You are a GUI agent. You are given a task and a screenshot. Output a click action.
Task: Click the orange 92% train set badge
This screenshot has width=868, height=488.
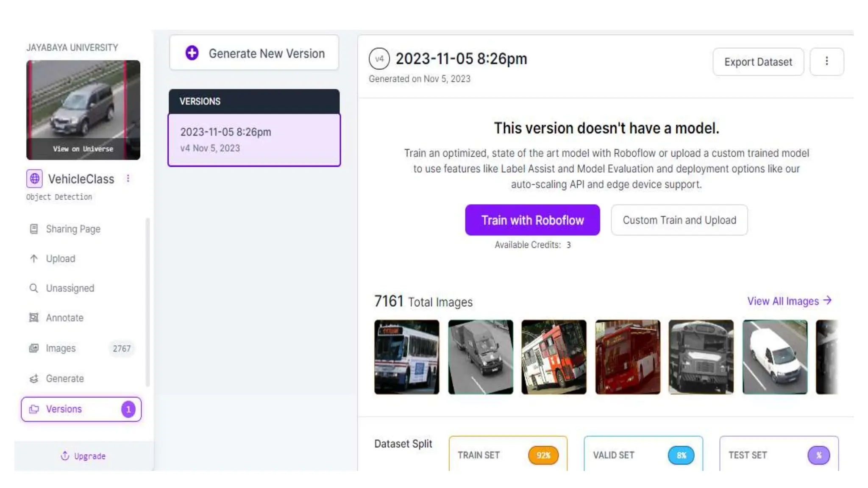click(543, 455)
